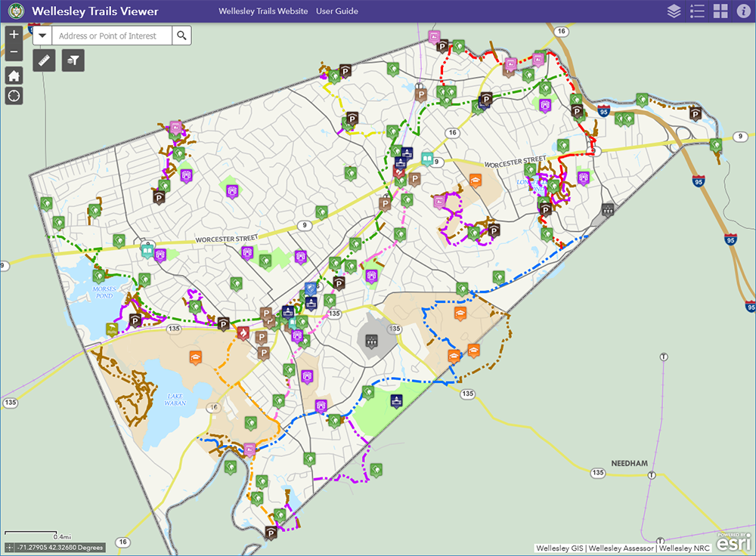Click the Info icon in the header

tap(743, 11)
